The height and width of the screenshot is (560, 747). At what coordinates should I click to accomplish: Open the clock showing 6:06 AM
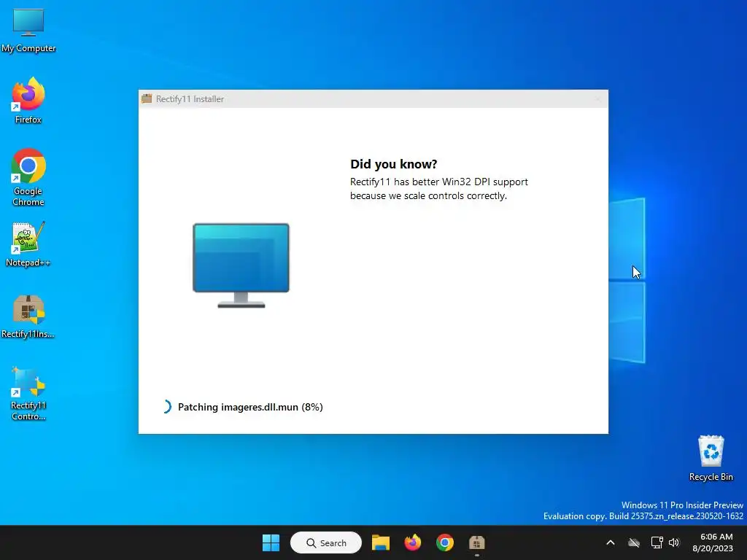pyautogui.click(x=713, y=542)
